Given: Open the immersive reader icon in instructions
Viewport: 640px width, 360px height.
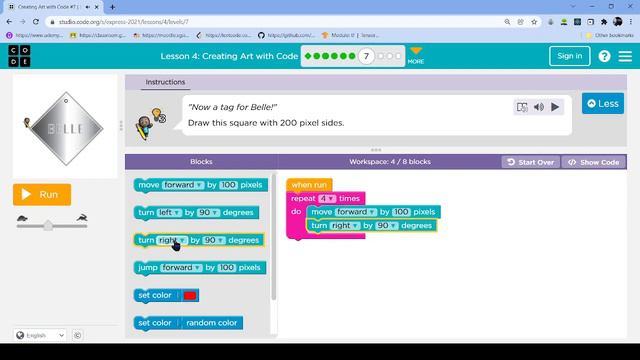Looking at the screenshot, I should (522, 107).
